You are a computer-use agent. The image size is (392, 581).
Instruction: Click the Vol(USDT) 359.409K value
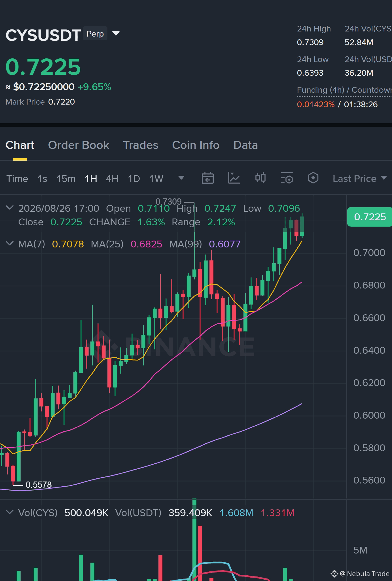[x=190, y=513]
